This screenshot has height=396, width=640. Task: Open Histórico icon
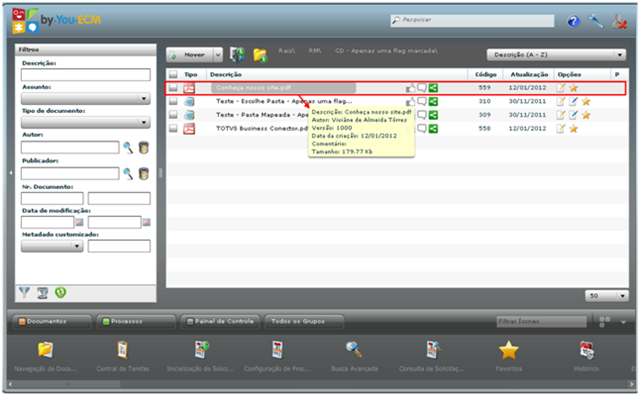[x=587, y=350]
